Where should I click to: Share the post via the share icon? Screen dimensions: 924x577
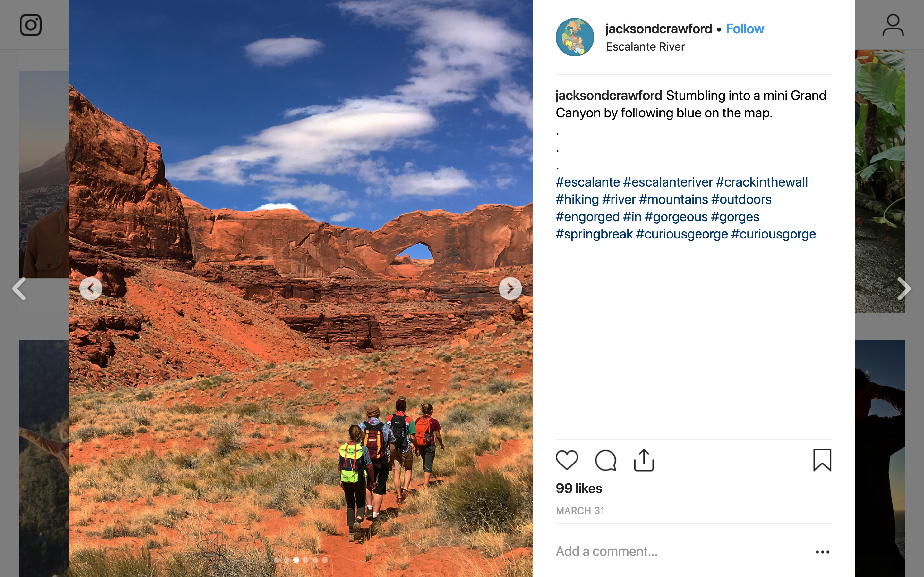(644, 460)
